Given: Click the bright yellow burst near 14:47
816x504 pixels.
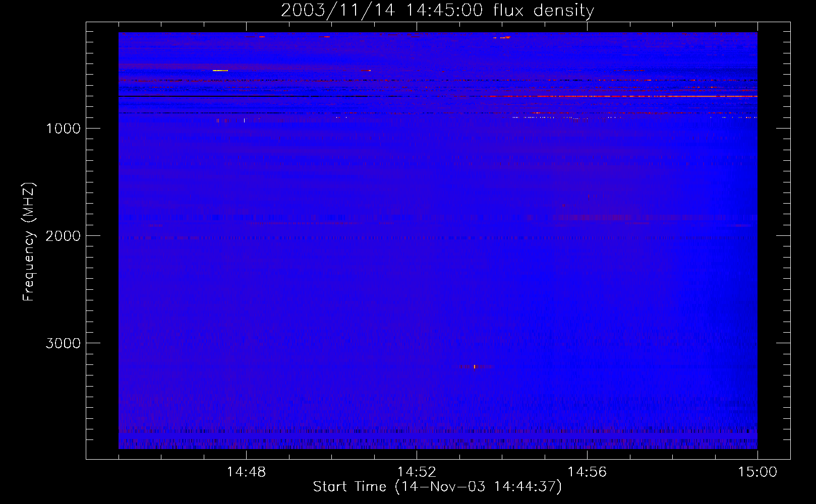Looking at the screenshot, I should click(220, 71).
